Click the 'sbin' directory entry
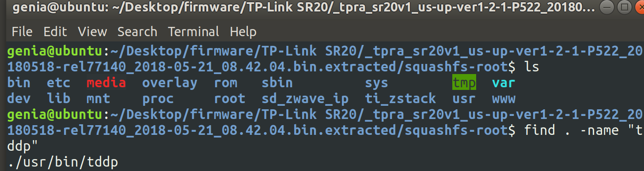Screen dimensions: 644x171 coord(277,82)
